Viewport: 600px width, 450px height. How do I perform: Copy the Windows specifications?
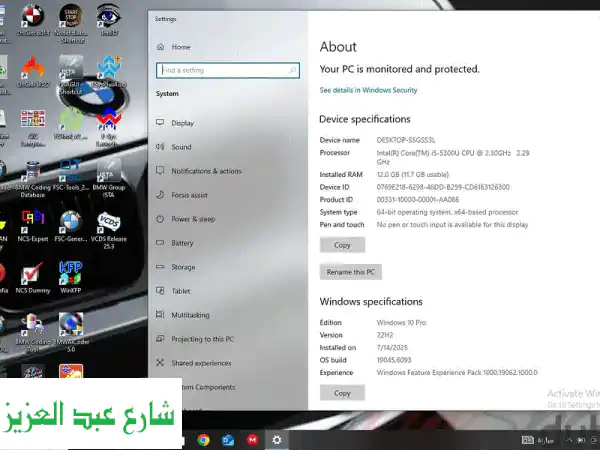tap(342, 393)
